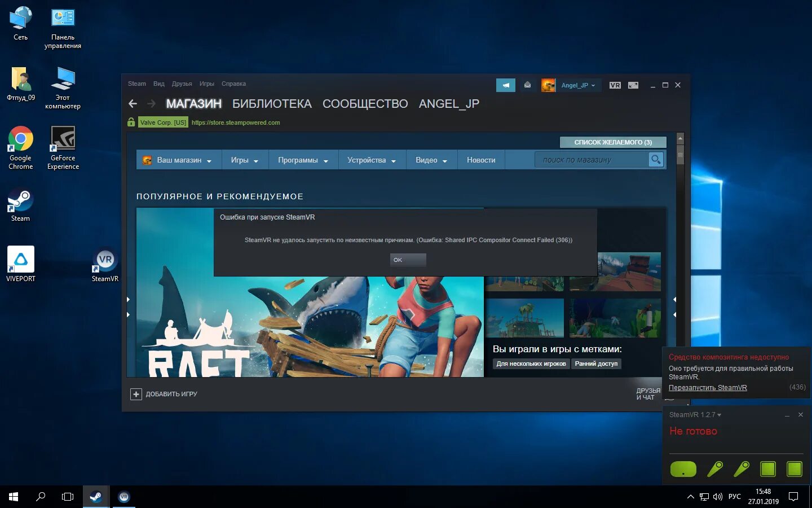This screenshot has height=508, width=812.
Task: Open Task View on the taskbar
Action: click(68, 497)
